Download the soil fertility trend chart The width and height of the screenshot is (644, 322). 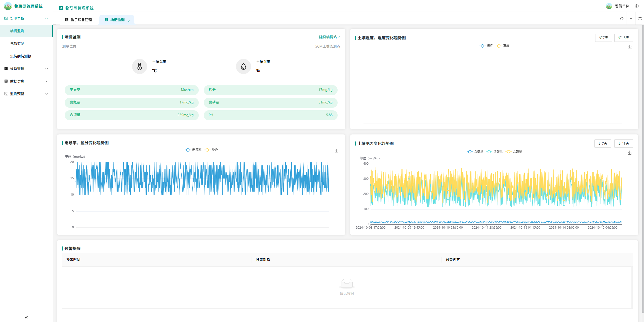coord(629,153)
